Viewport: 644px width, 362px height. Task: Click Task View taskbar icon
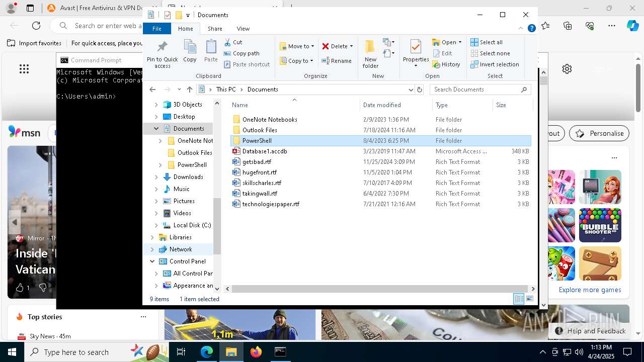182,352
